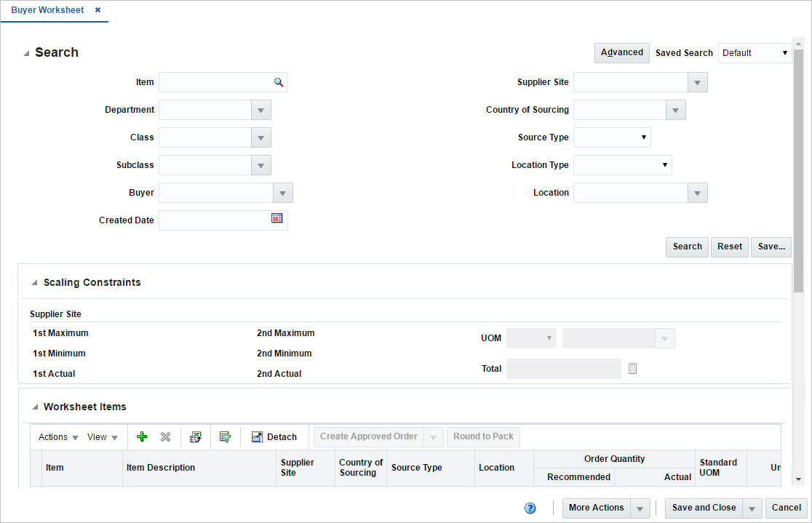Click the scrollbar down arrow
Viewport: 812px width, 523px height.
coord(798,479)
